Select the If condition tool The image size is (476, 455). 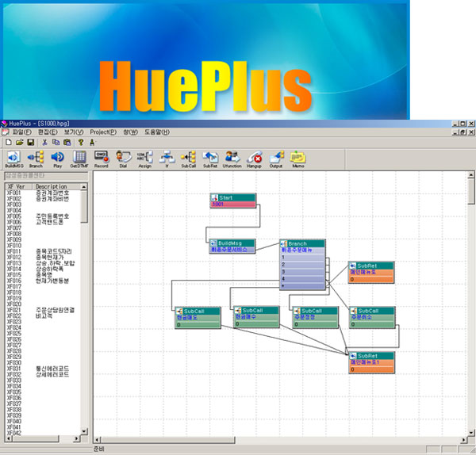167,159
